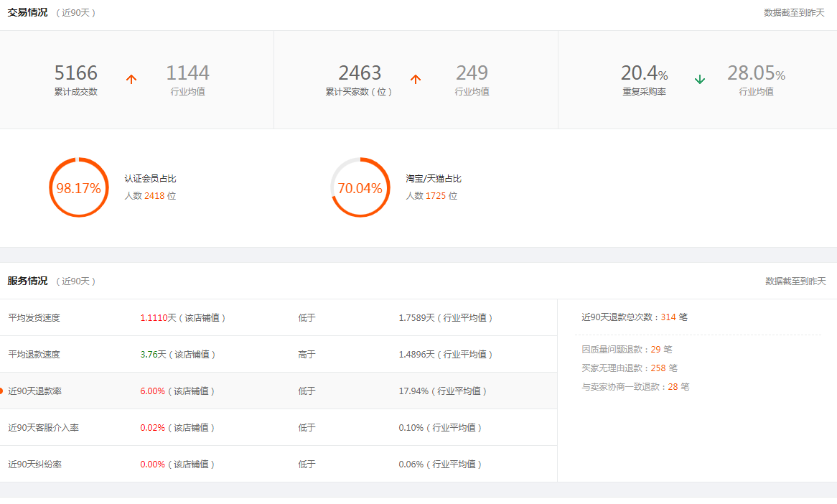Click the 5166 累计成交数 figure
This screenshot has width=837, height=504.
click(x=76, y=73)
